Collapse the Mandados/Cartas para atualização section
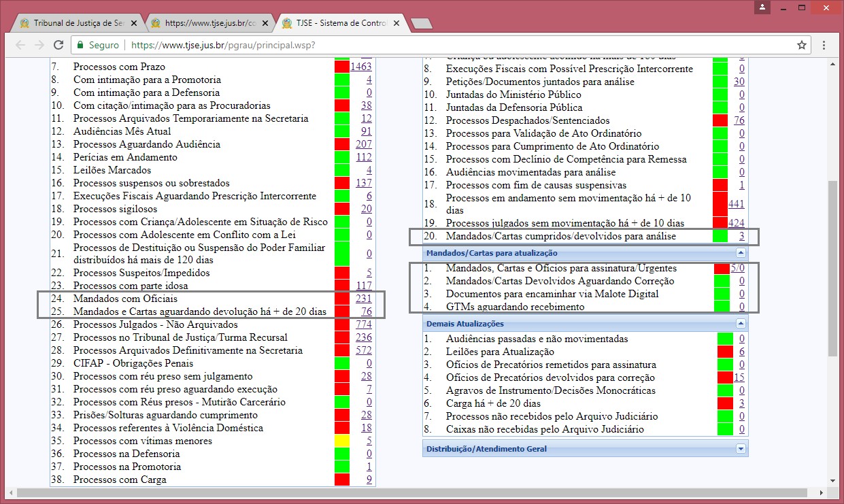This screenshot has height=504, width=844. 741,253
